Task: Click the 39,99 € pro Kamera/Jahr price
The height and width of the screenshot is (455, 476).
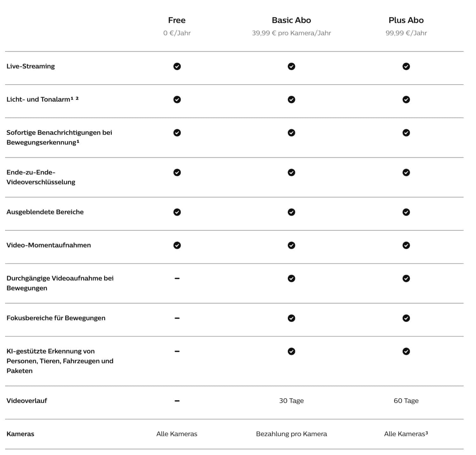Action: [x=291, y=33]
